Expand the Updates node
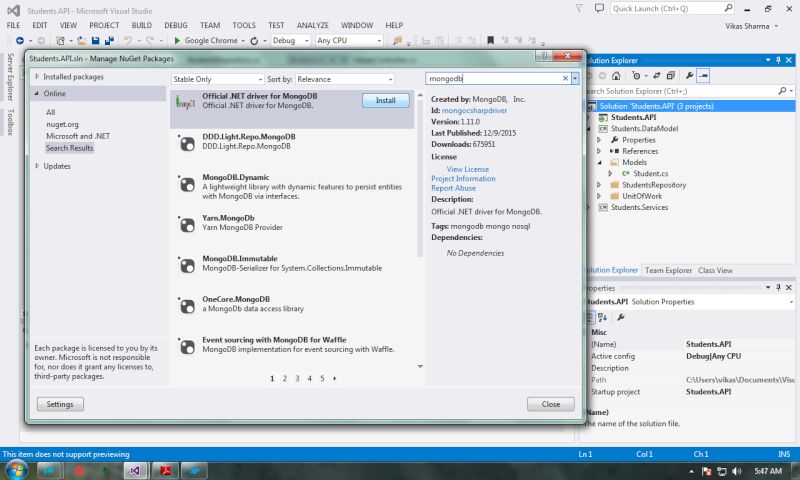The image size is (800, 480). tap(37, 166)
